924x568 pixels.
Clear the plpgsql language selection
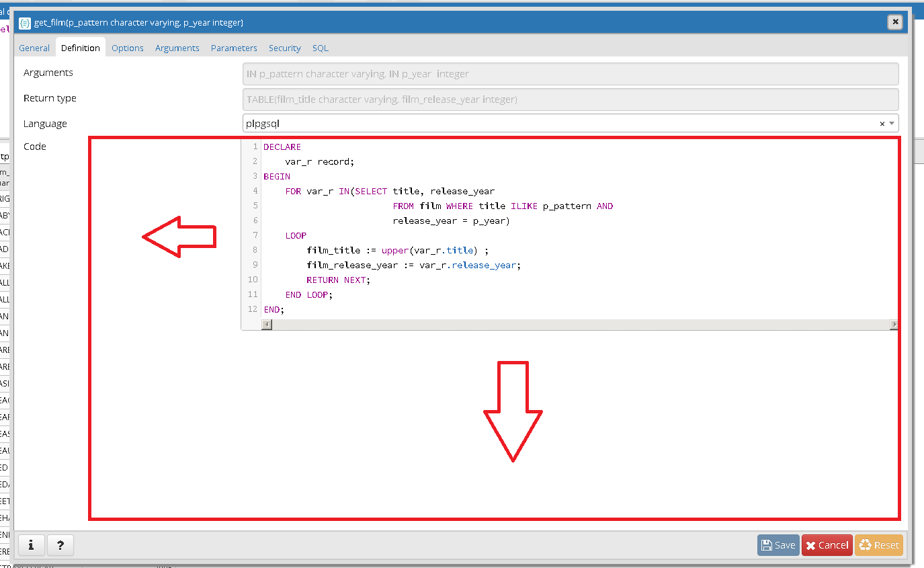882,124
